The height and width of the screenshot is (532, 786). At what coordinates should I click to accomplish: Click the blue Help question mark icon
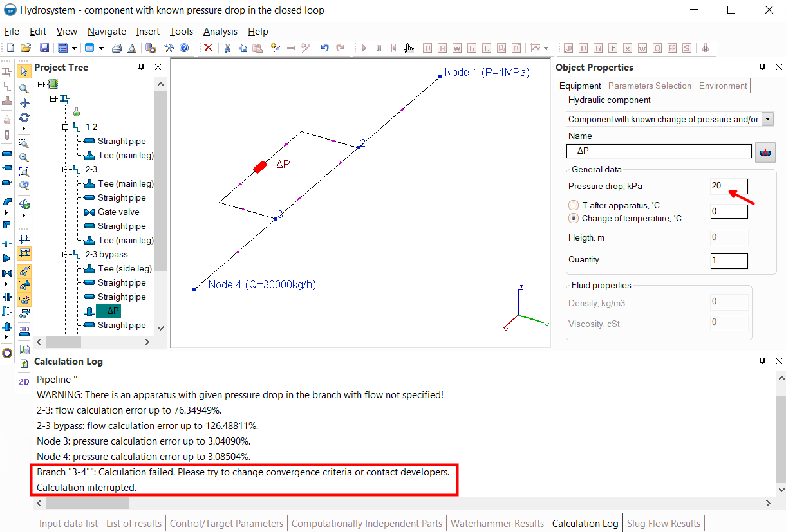pos(184,48)
